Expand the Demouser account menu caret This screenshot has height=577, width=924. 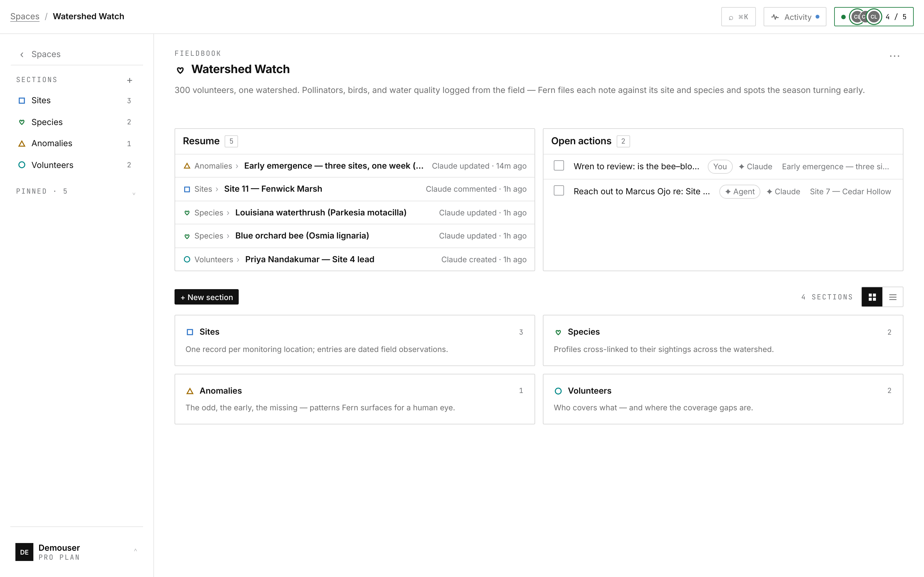point(135,550)
